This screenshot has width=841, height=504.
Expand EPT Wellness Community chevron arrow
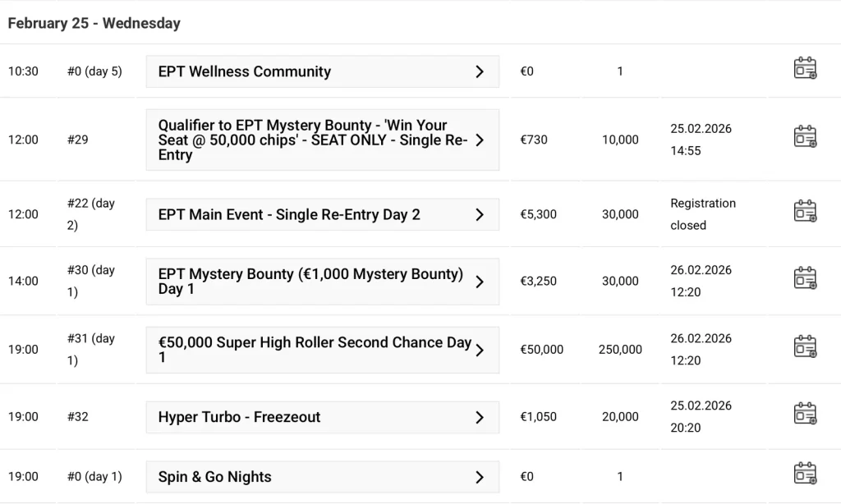(480, 72)
